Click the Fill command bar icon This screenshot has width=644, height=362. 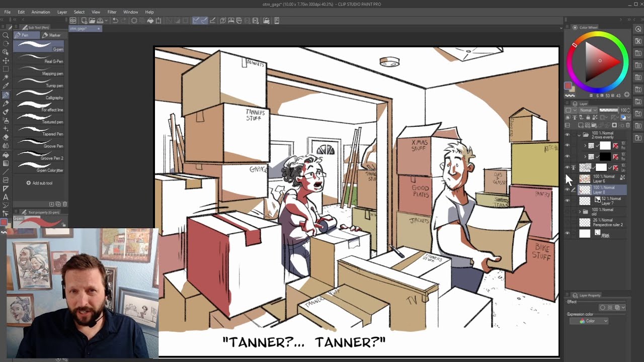[x=150, y=21]
